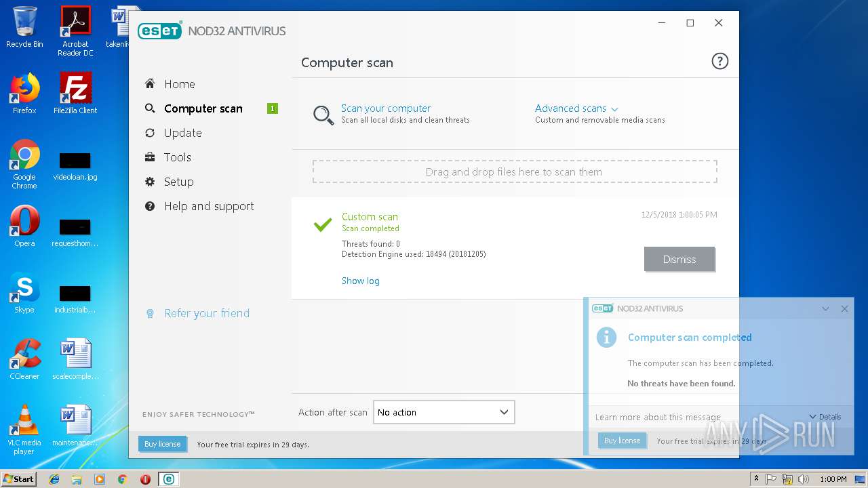868x488 pixels.
Task: Start Scan your computer
Action: [x=386, y=108]
